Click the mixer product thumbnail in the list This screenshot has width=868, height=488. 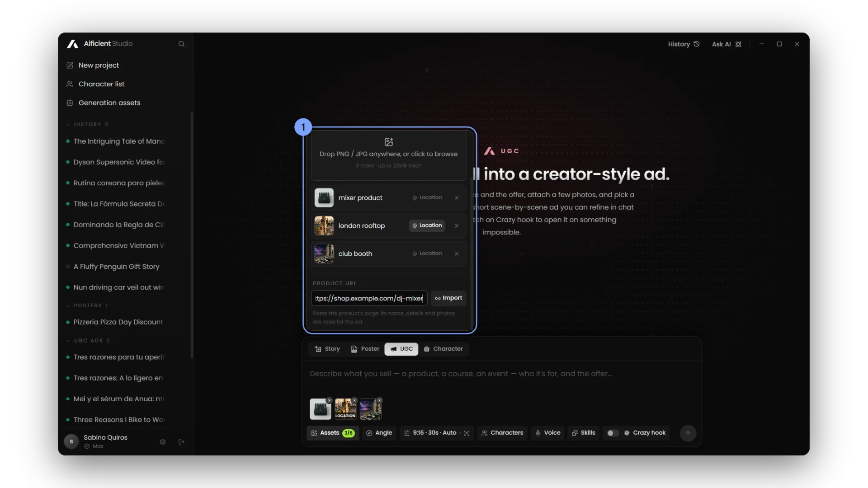coord(324,198)
